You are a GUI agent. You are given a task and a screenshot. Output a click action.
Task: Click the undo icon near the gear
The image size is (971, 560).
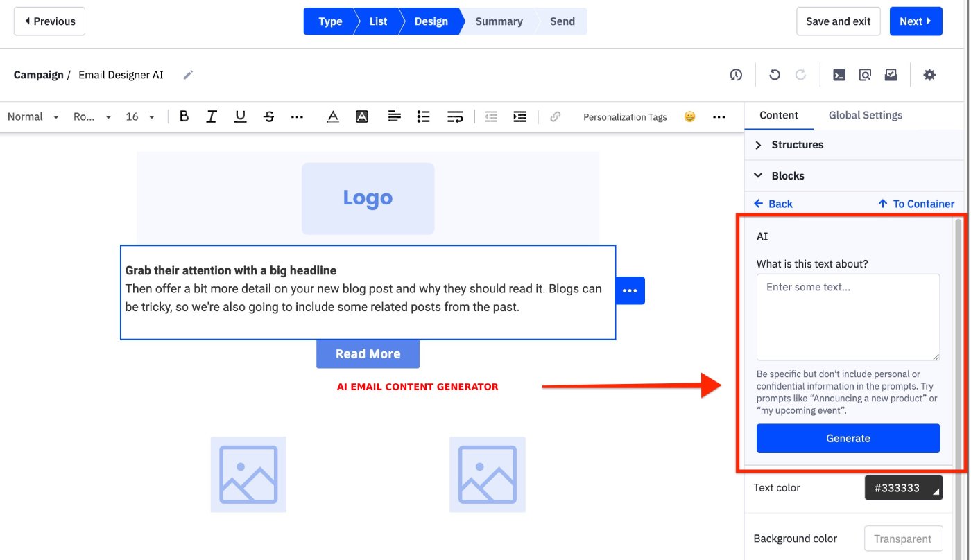click(x=775, y=74)
